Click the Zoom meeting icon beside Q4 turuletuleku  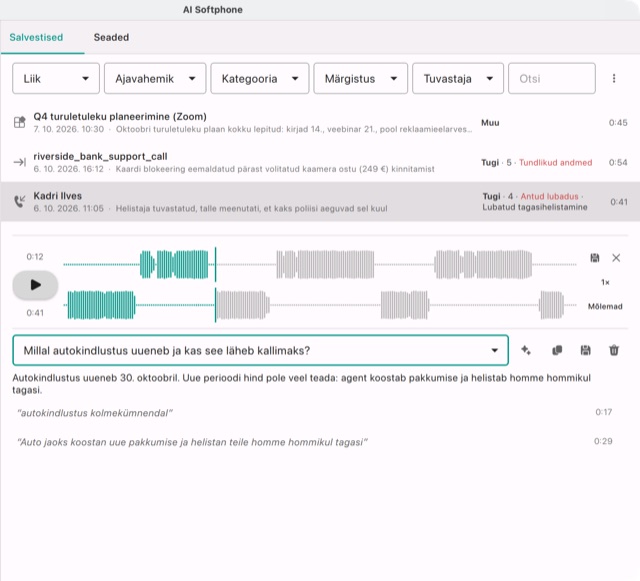tap(20, 122)
